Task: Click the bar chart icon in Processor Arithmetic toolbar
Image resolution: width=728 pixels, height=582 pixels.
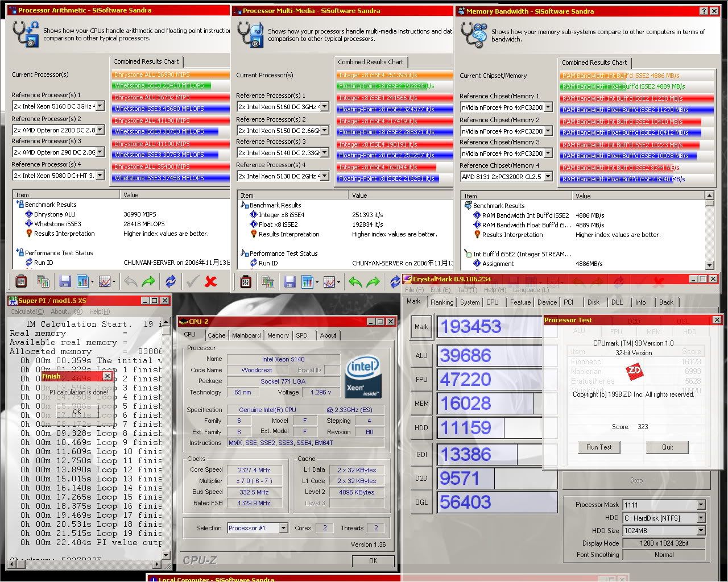Action: [83, 281]
